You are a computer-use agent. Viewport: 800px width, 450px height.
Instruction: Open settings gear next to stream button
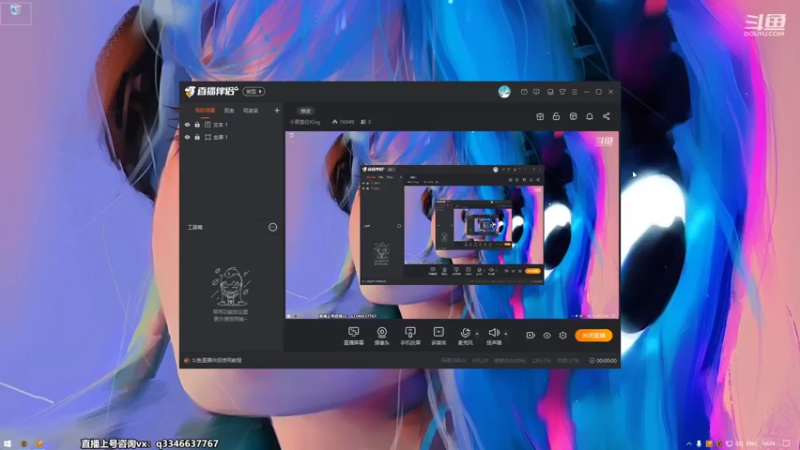(x=563, y=335)
